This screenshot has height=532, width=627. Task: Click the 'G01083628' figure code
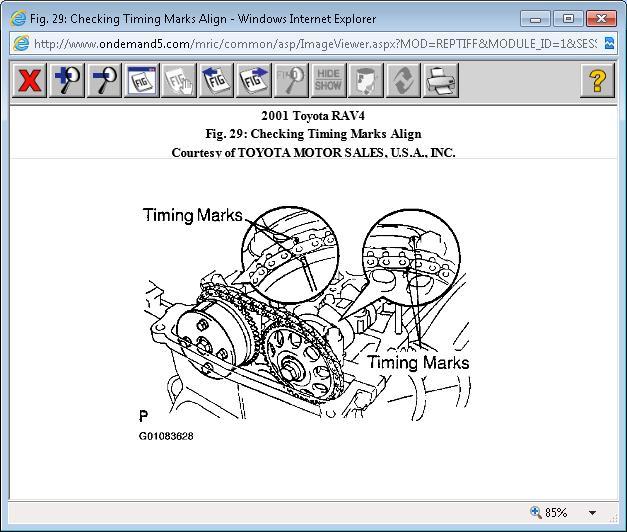pyautogui.click(x=166, y=436)
